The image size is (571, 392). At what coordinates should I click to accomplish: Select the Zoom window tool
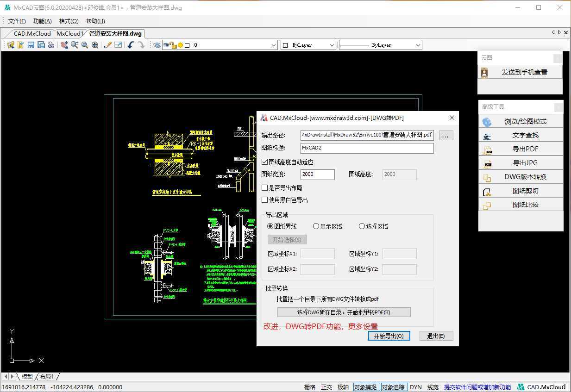tap(85, 45)
